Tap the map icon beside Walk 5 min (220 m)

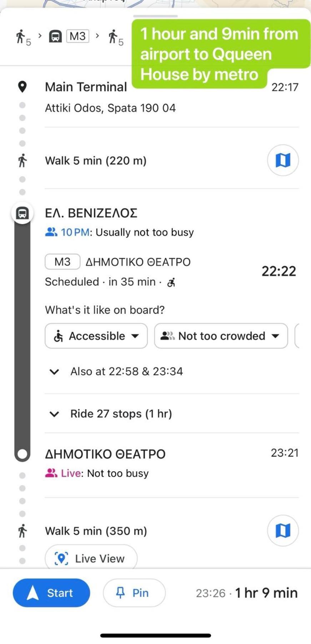coord(283,160)
